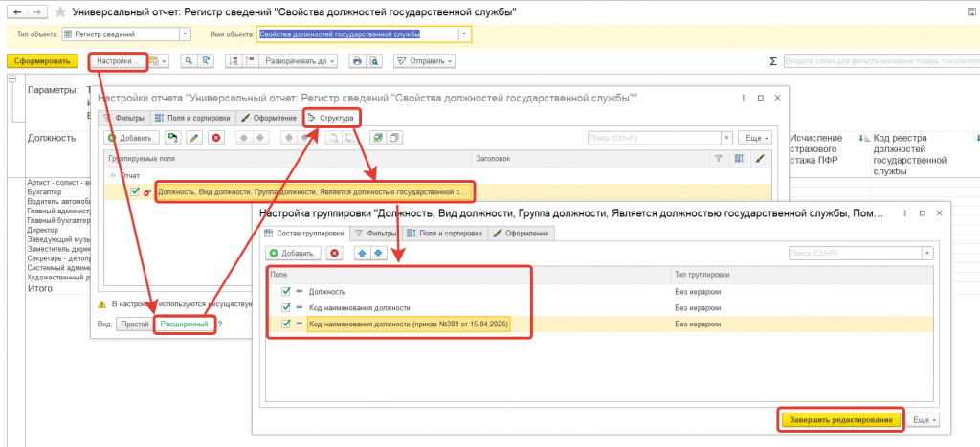
Task: Toggle checkbox of the Код наименования должности row
Action: tap(286, 307)
